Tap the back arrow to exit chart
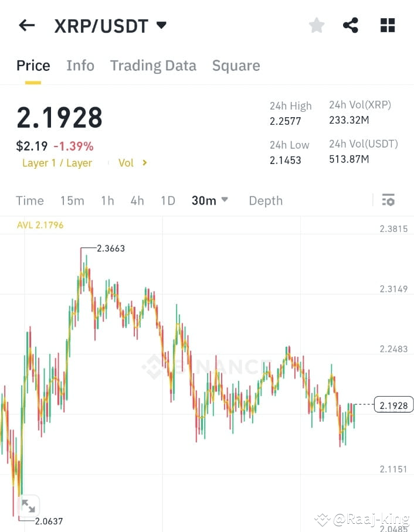Image resolution: width=414 pixels, height=532 pixels. click(26, 25)
